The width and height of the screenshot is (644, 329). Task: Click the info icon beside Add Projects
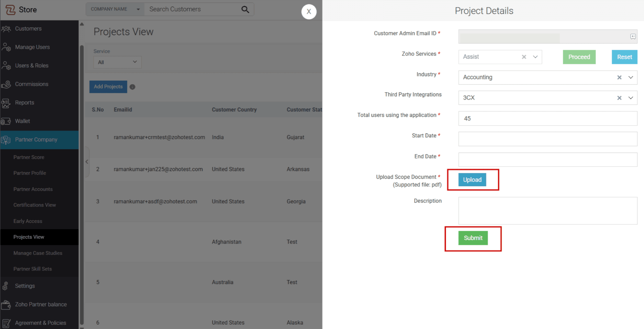(x=132, y=87)
